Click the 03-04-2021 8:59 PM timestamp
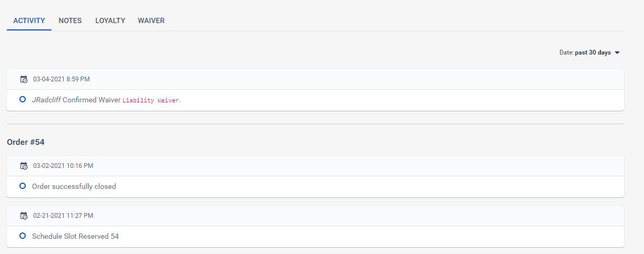 [61, 79]
